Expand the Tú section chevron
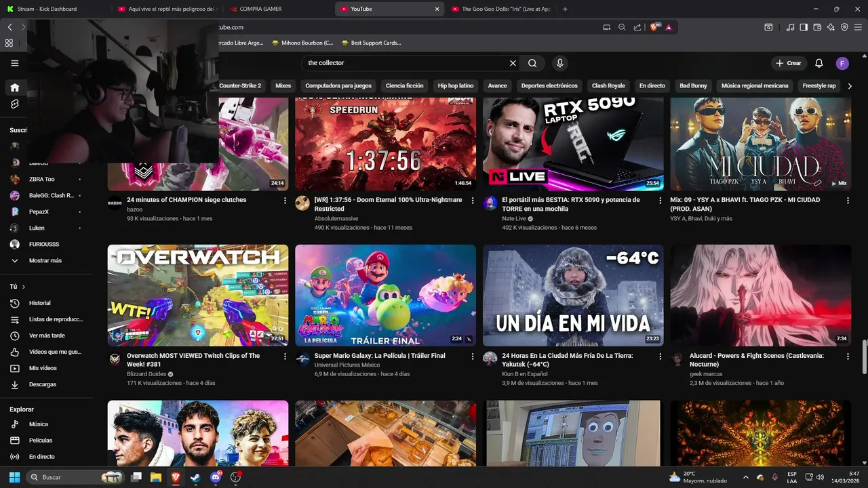The image size is (868, 488). tap(23, 287)
